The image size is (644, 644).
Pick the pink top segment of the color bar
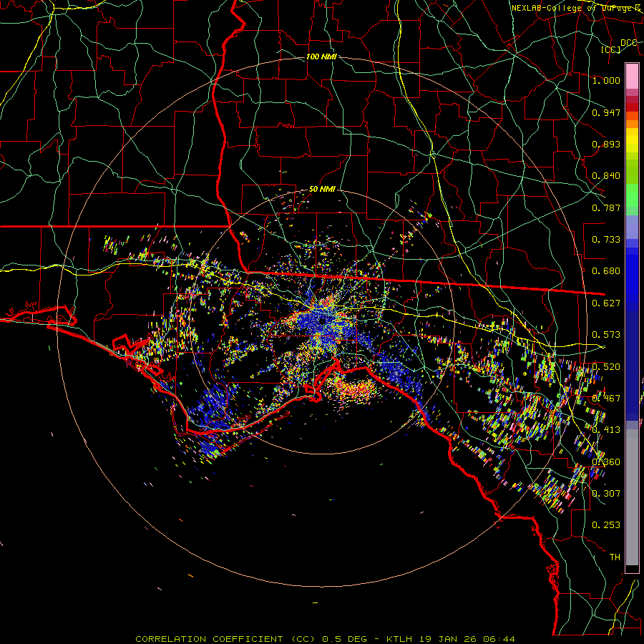(632, 77)
